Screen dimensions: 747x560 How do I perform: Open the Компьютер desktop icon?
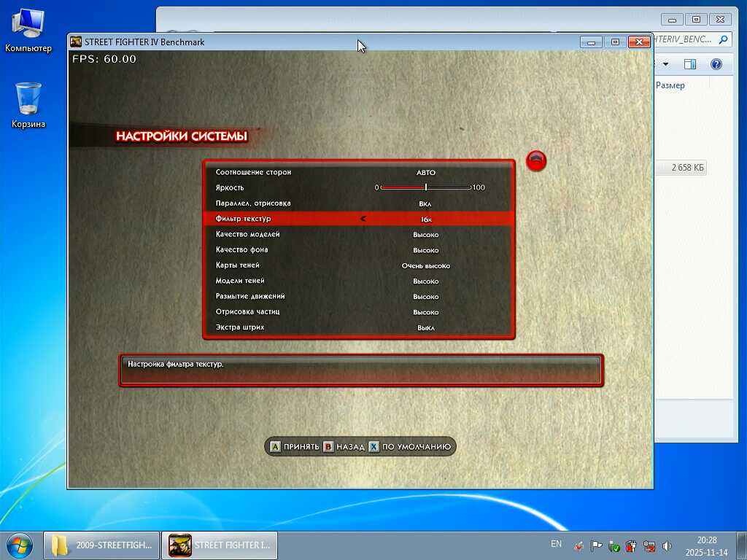28,31
